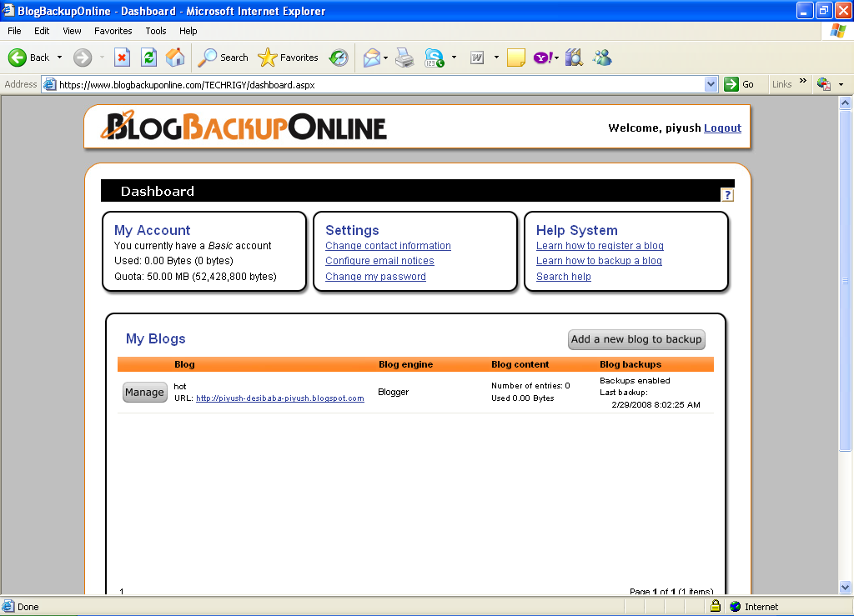The height and width of the screenshot is (616, 854).
Task: Open the Help menu
Action: point(188,31)
